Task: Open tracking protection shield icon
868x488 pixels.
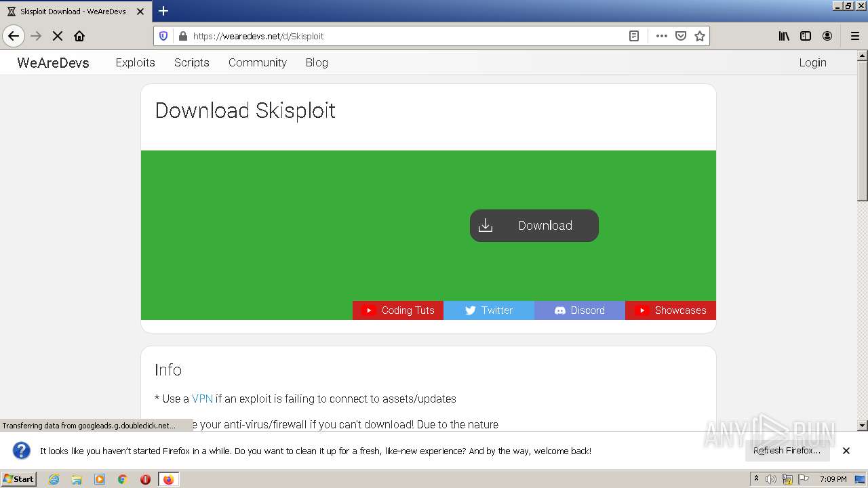Action: coord(163,36)
